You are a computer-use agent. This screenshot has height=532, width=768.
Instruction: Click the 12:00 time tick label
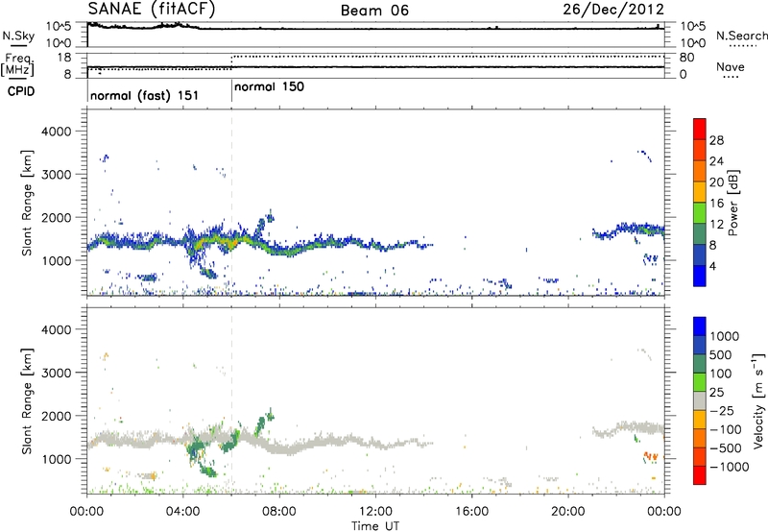point(375,512)
